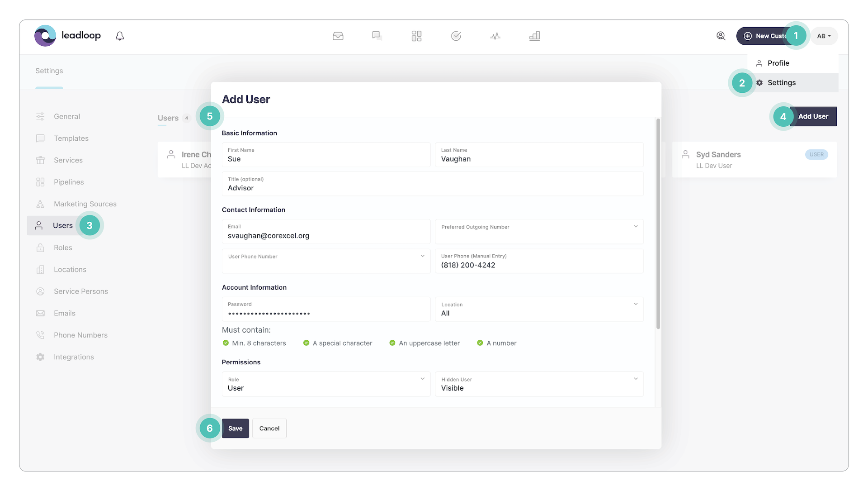Image resolution: width=868 pixels, height=491 pixels.
Task: Open the messages chat icon in the header
Action: (377, 36)
